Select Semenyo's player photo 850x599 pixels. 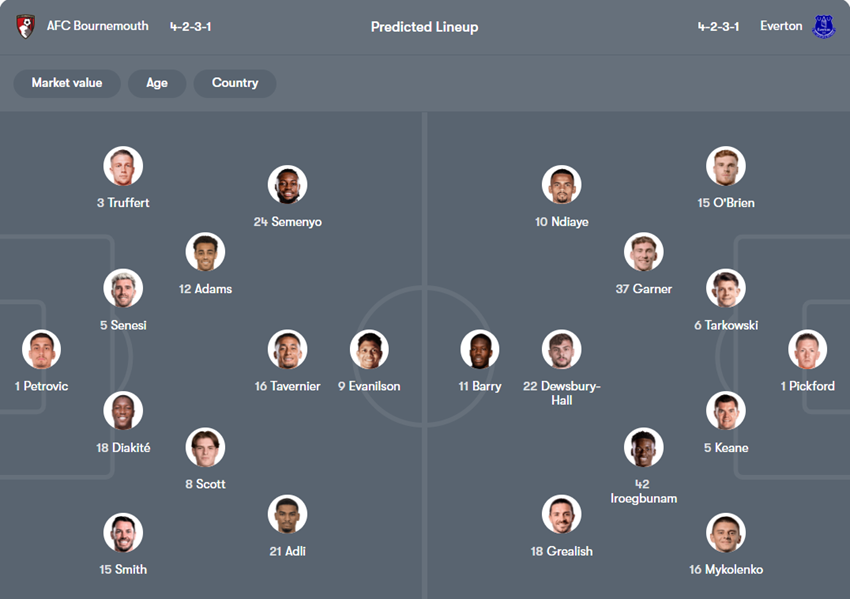[x=288, y=186]
